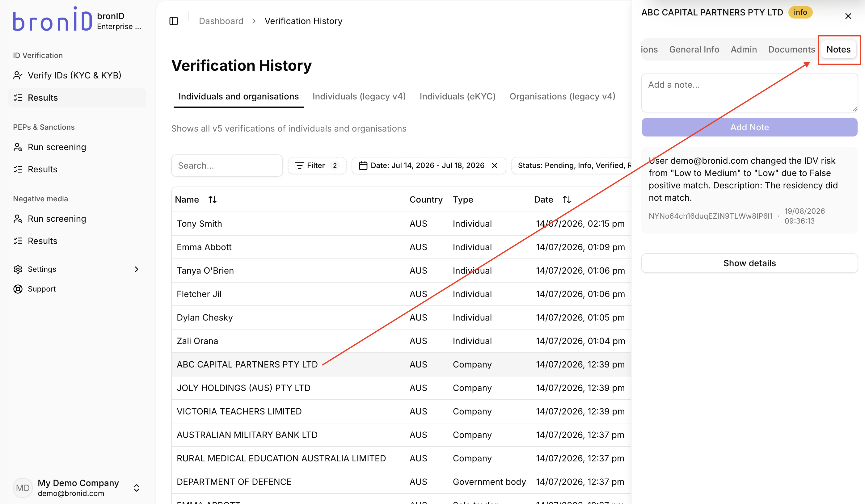The image size is (865, 504).
Task: Open VICTORIA TEACHERS LIMITED row
Action: [x=401, y=412]
